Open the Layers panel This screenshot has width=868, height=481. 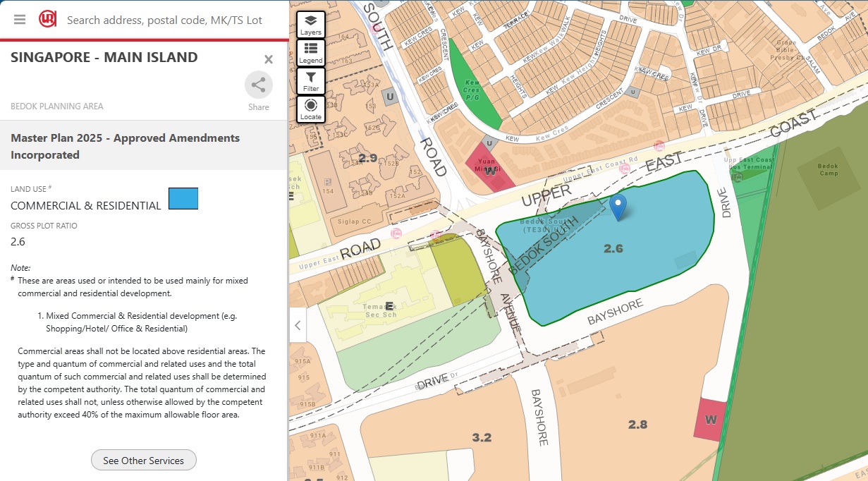(310, 25)
